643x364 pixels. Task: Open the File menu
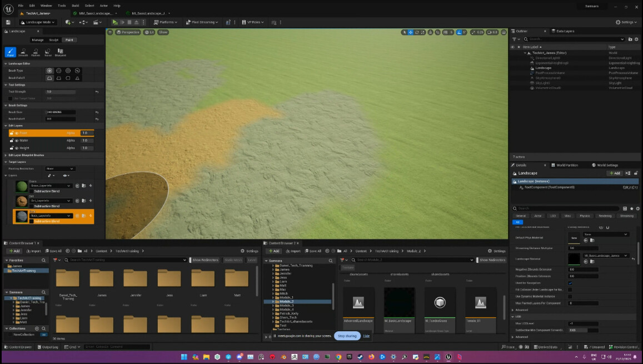click(x=21, y=6)
